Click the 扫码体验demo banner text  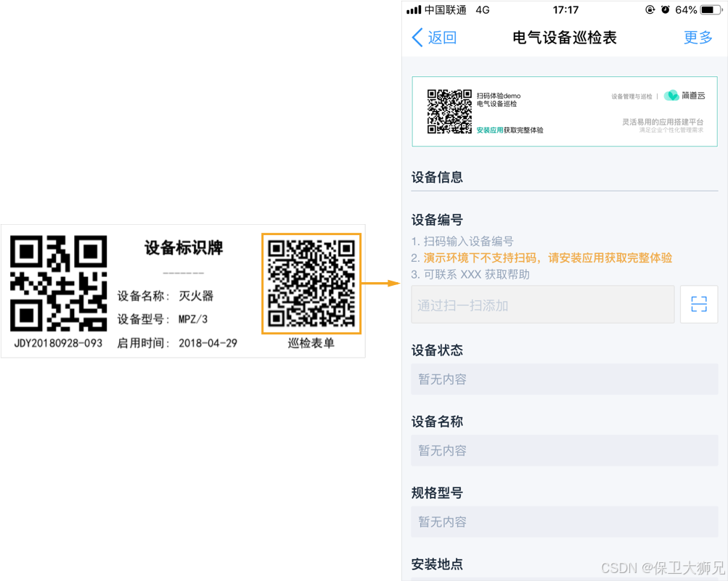pos(499,96)
